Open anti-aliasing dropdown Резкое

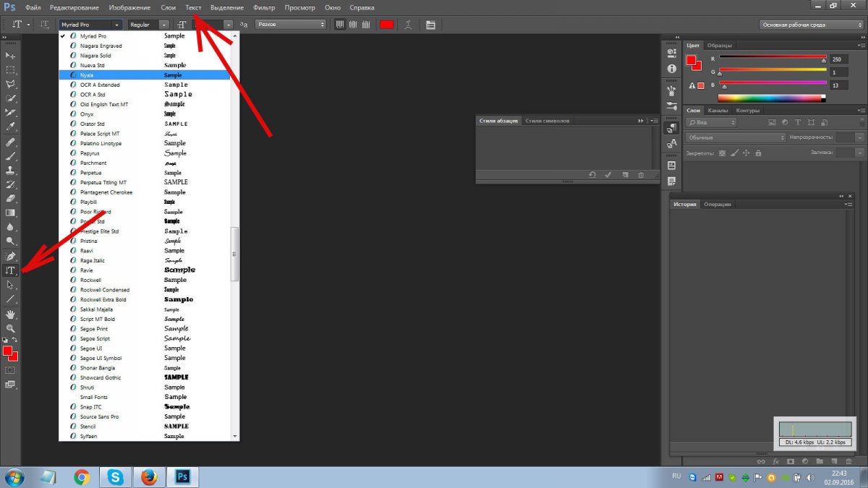click(x=291, y=25)
